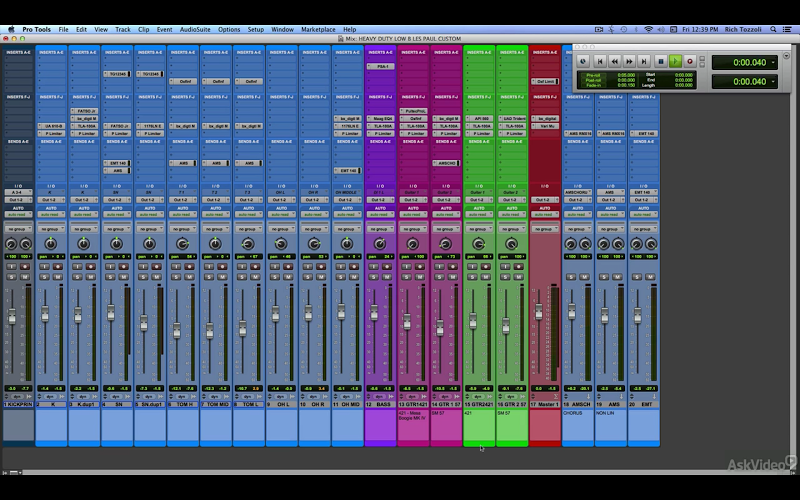This screenshot has height=500, width=800.
Task: Open automation mode selector on K track
Action: pos(51,214)
